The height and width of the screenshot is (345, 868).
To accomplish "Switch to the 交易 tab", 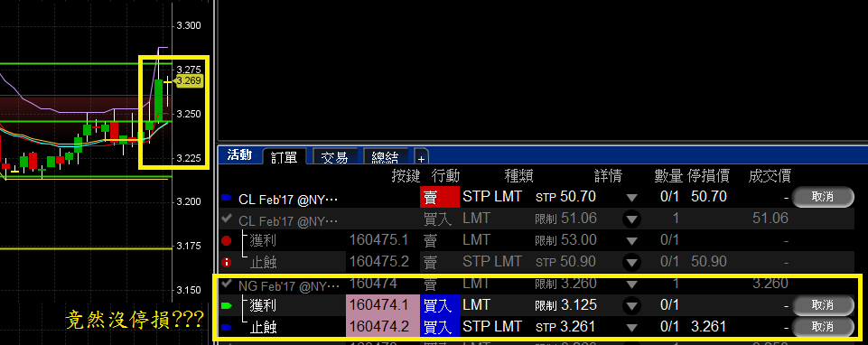I will pos(335,157).
